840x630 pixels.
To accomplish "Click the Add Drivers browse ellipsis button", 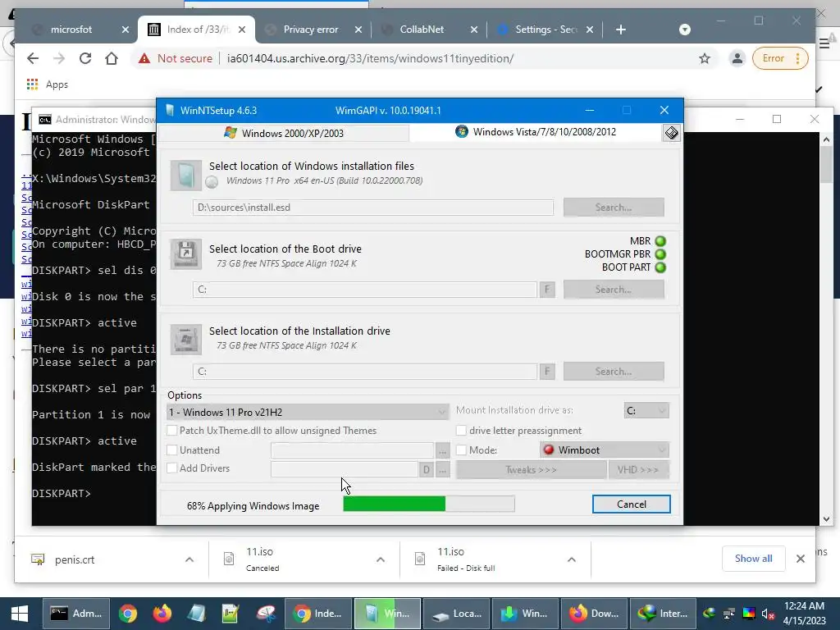I will (442, 470).
